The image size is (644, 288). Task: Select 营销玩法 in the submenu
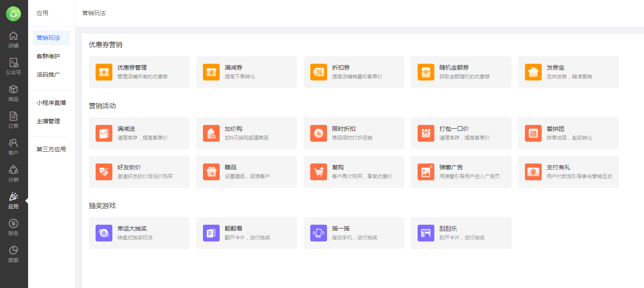(48, 38)
